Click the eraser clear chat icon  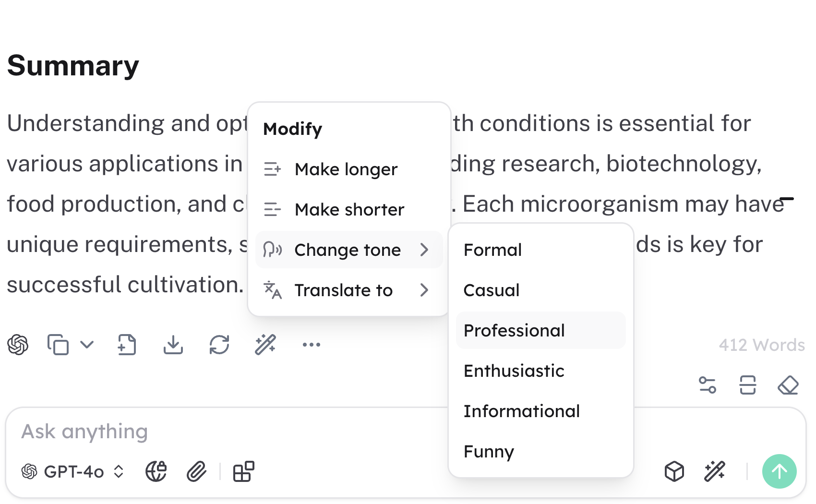click(788, 385)
